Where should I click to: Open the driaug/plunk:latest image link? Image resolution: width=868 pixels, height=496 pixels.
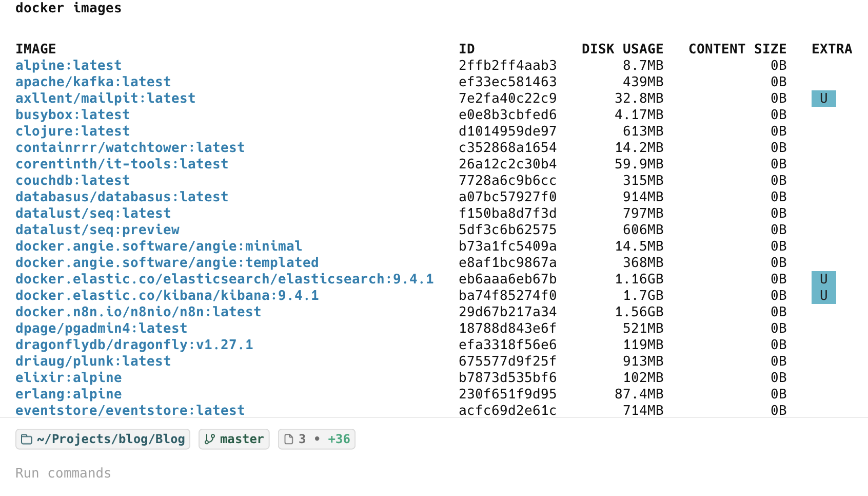(x=93, y=361)
